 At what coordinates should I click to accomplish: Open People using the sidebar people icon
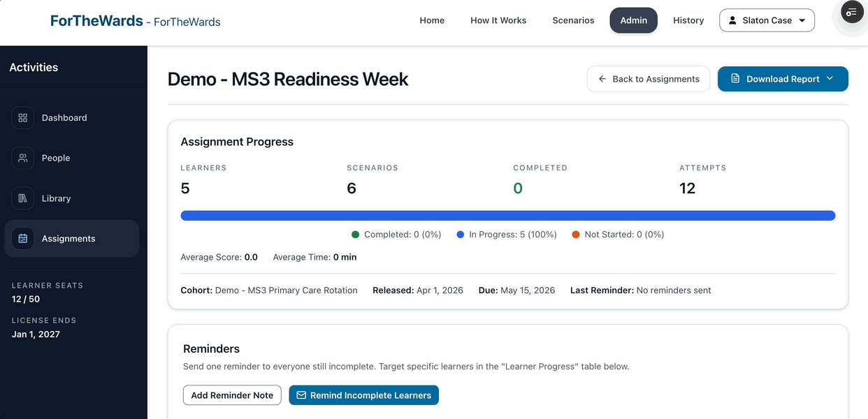point(22,158)
